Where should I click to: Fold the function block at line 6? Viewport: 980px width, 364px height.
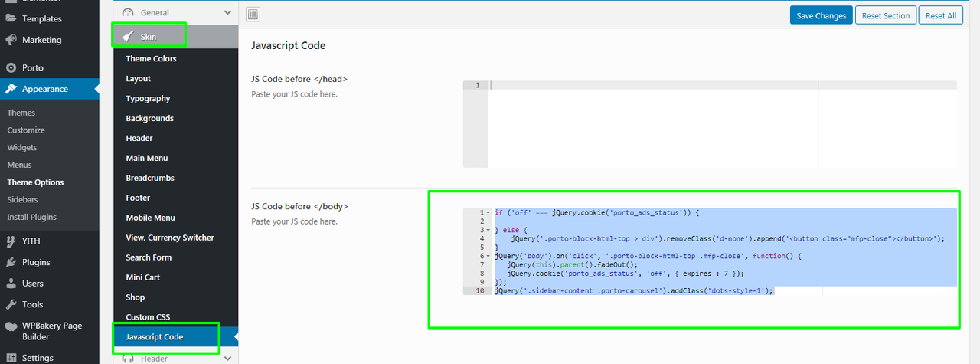pos(488,256)
